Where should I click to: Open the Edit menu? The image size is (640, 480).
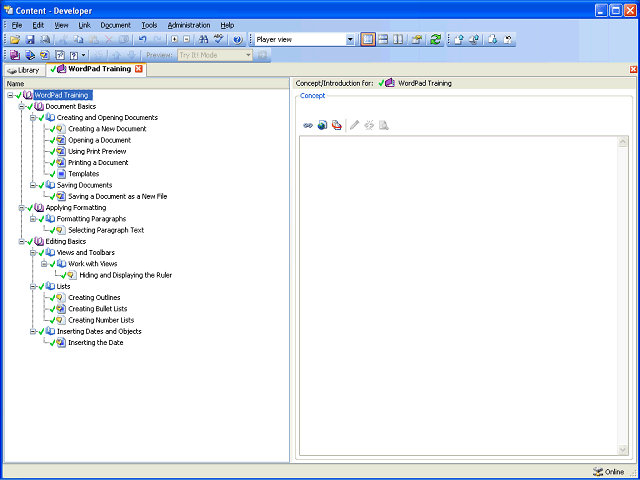pos(38,25)
